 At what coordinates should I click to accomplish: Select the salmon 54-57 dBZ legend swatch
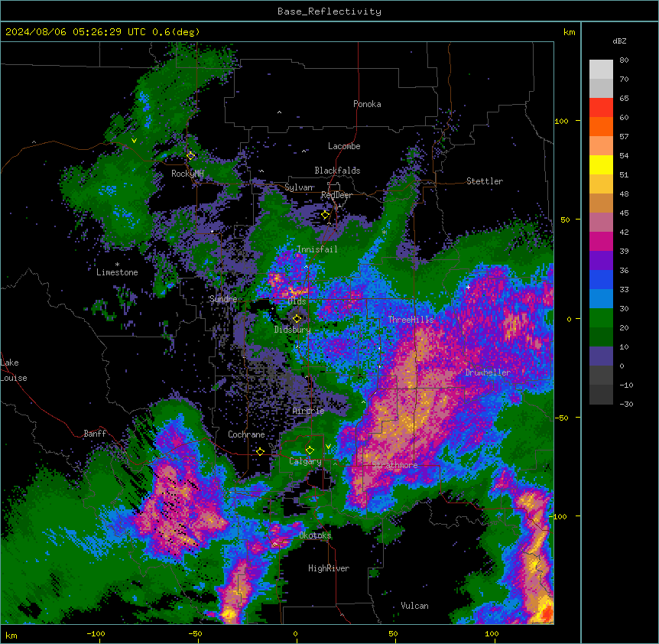point(601,146)
